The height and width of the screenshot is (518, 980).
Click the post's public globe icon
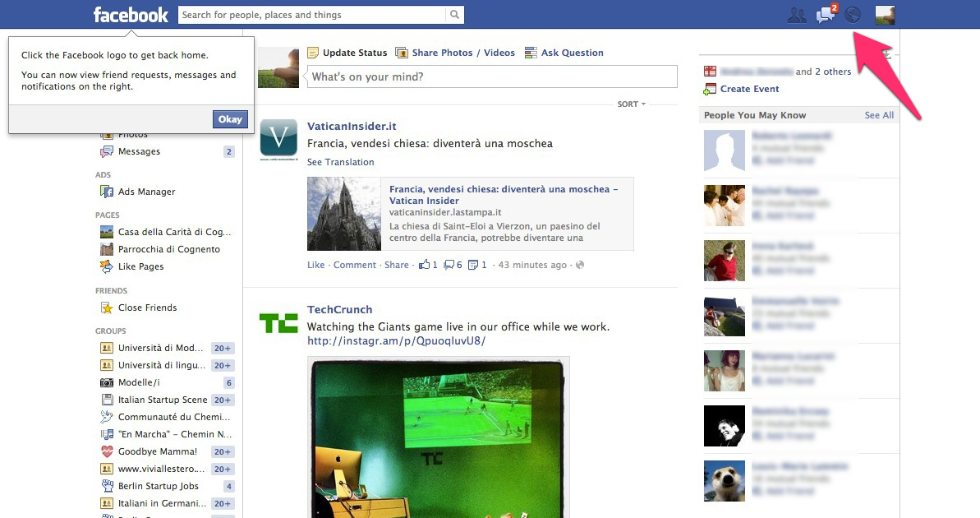pos(579,265)
